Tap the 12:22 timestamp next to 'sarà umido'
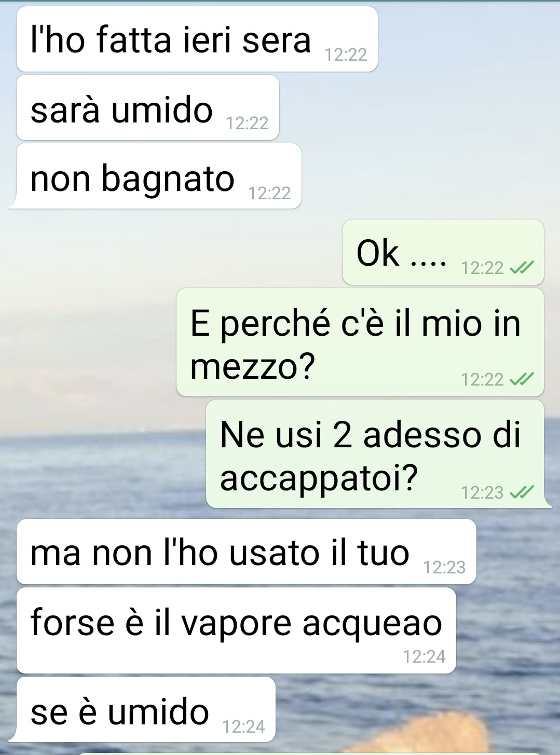The image size is (560, 755). click(x=248, y=123)
